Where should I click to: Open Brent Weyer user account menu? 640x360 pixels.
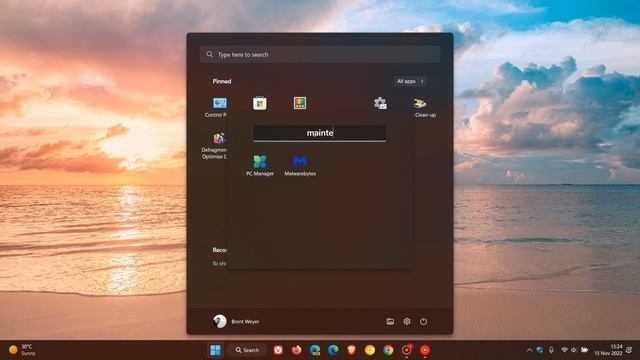tap(236, 322)
